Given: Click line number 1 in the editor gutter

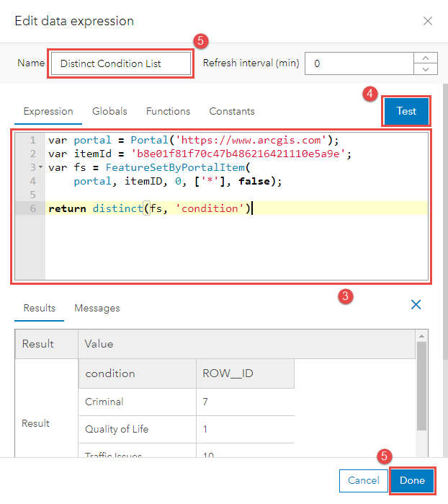Looking at the screenshot, I should [32, 140].
